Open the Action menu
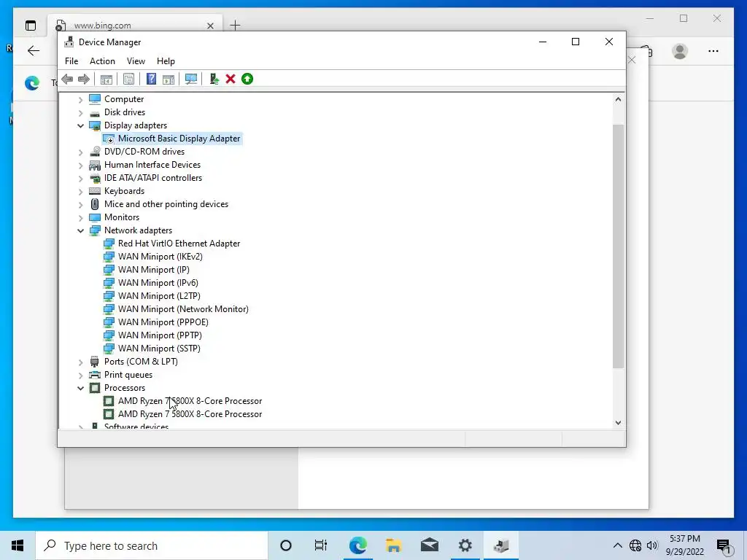The image size is (747, 560). pyautogui.click(x=102, y=61)
